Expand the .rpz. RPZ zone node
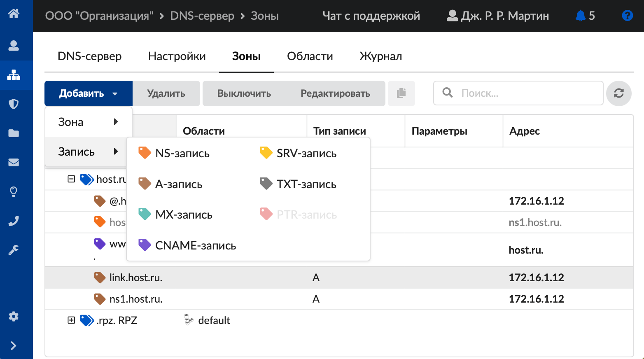 click(x=71, y=320)
